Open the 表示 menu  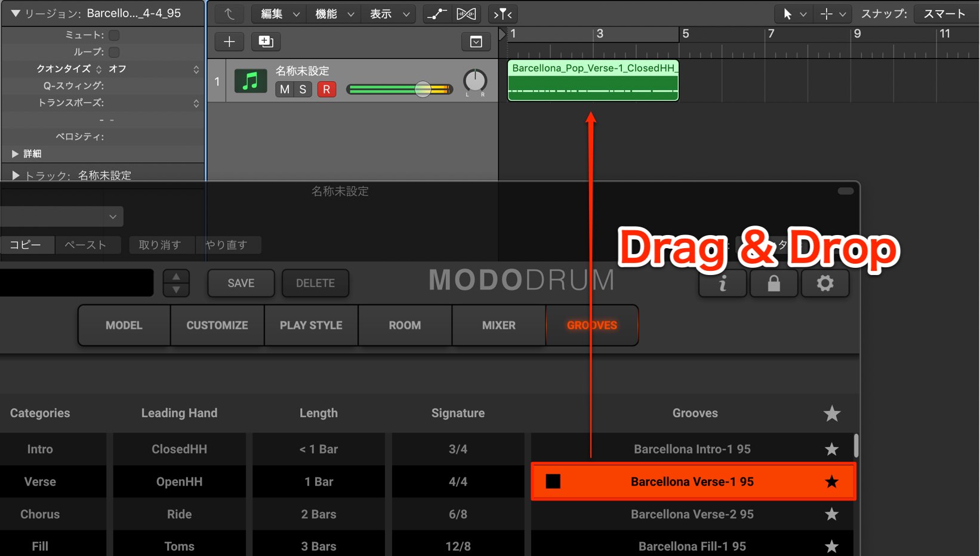tap(389, 14)
